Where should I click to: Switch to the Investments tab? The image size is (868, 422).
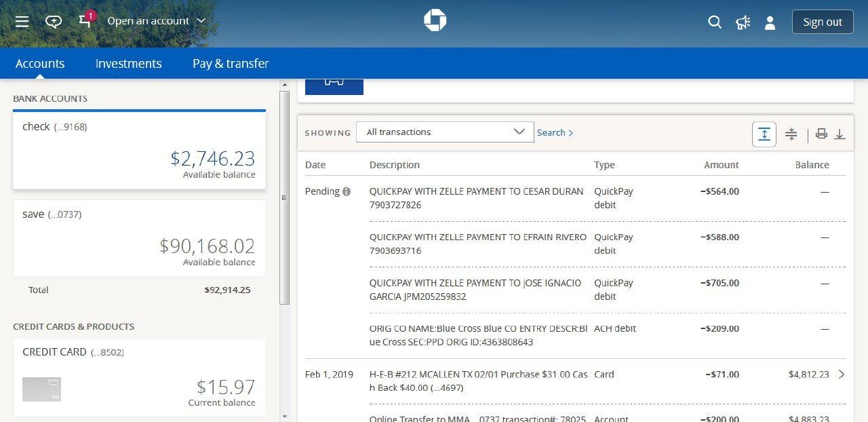pos(128,63)
